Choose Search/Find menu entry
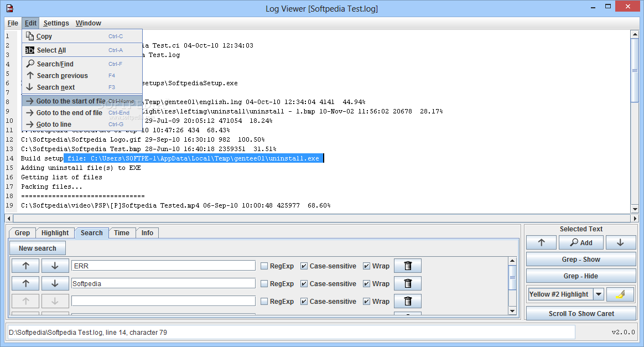 click(x=82, y=64)
